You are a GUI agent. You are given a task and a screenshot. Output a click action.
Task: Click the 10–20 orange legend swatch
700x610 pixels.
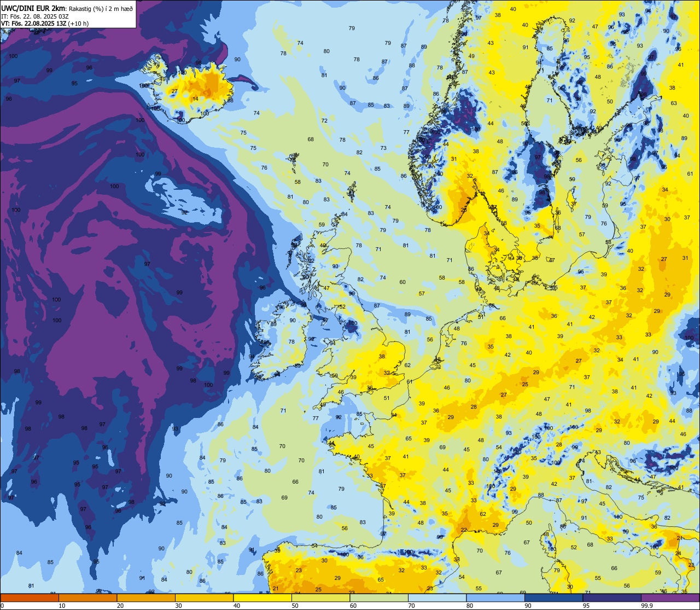pos(87,598)
